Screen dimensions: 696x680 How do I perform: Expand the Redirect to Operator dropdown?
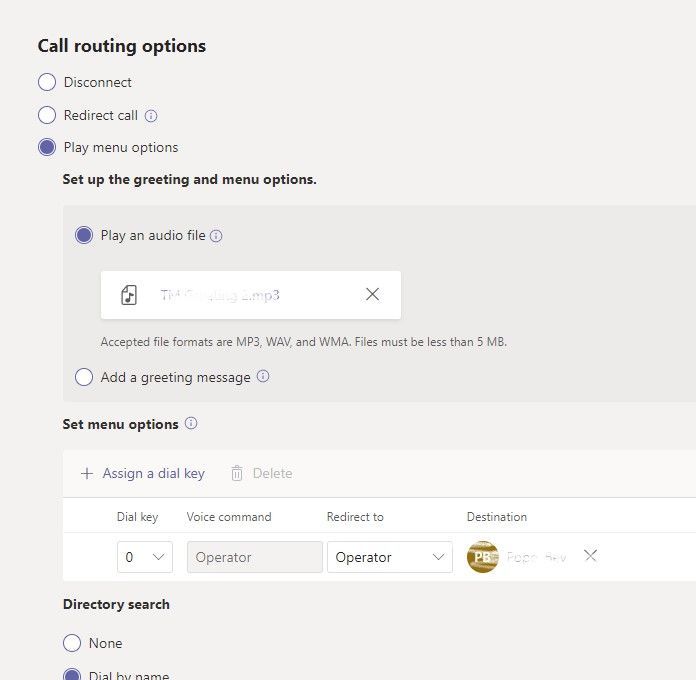390,557
